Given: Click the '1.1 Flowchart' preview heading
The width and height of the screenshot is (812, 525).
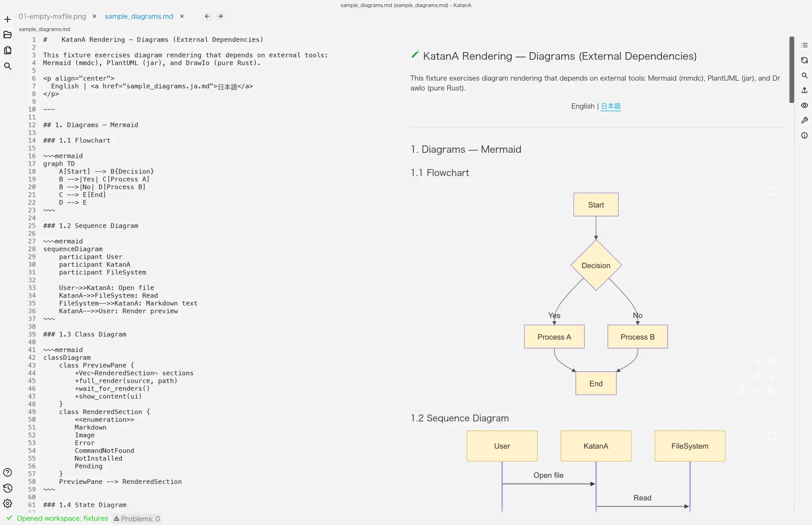Looking at the screenshot, I should (x=440, y=173).
